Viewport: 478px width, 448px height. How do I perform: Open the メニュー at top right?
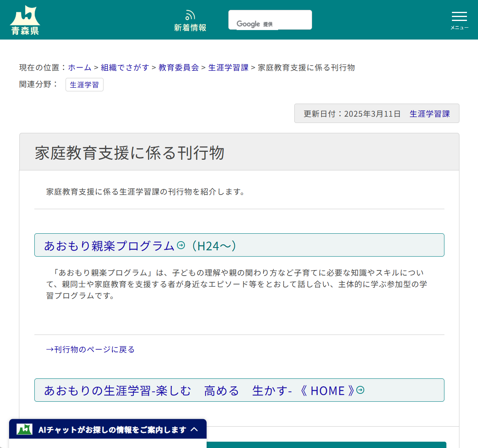459,20
